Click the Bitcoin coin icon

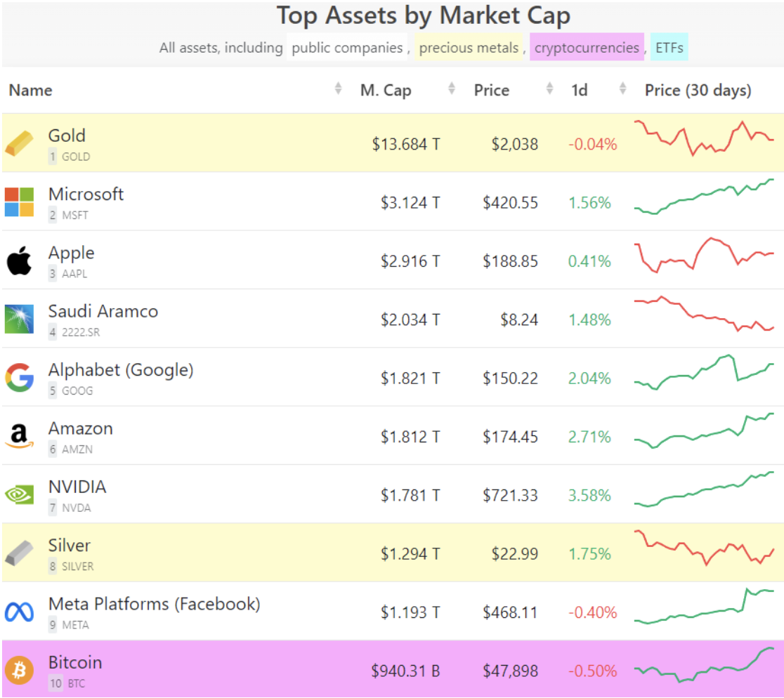[20, 670]
